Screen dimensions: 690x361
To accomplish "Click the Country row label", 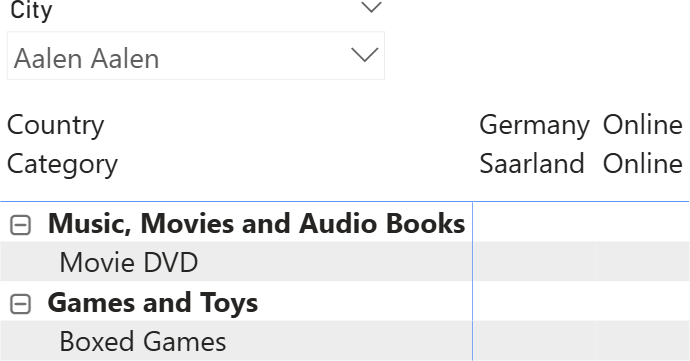I will [56, 125].
